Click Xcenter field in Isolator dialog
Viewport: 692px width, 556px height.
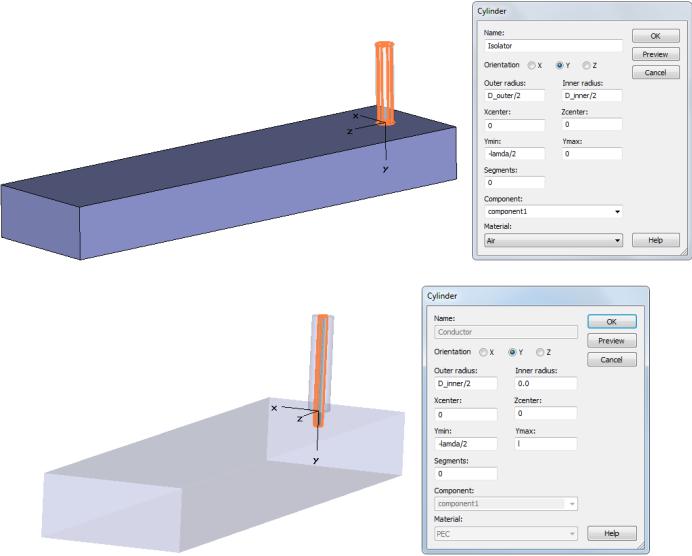click(x=514, y=125)
